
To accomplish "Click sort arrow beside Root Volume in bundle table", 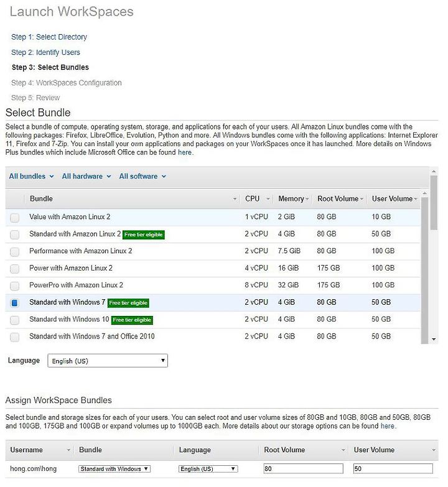I will point(362,199).
